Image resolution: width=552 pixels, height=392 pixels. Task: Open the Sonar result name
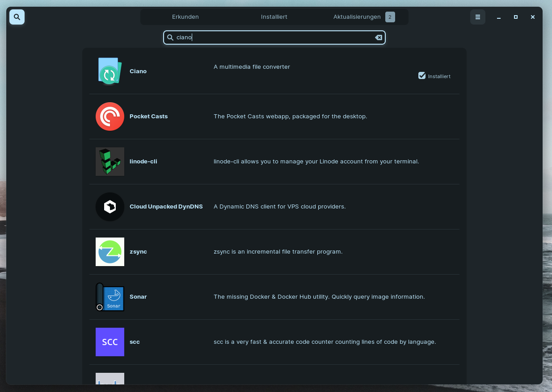138,297
